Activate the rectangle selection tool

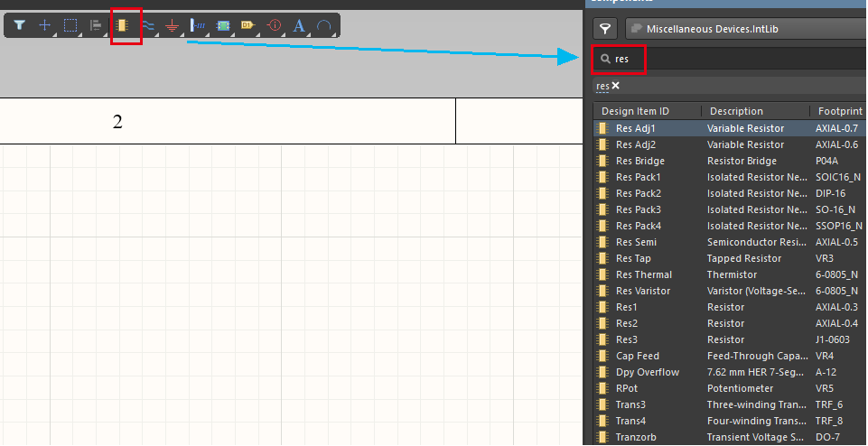tap(70, 25)
